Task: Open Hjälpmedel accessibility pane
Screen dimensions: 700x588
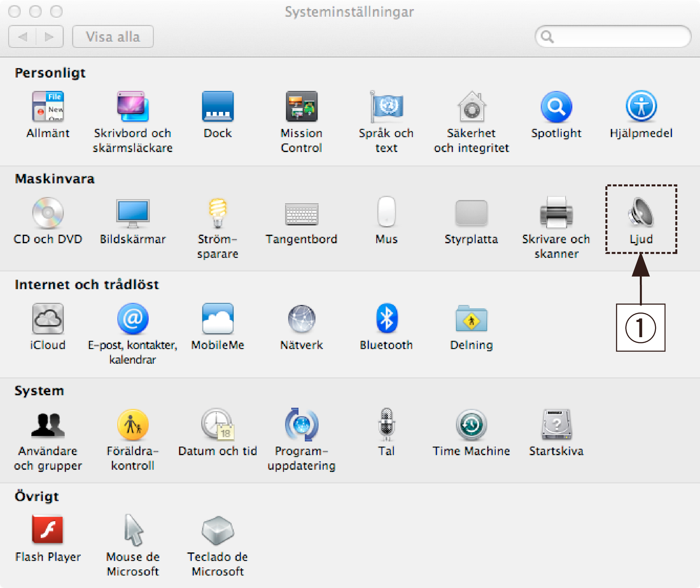Action: click(x=641, y=107)
